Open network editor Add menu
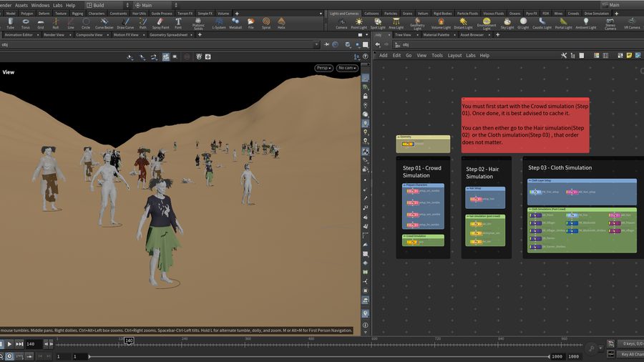 384,55
